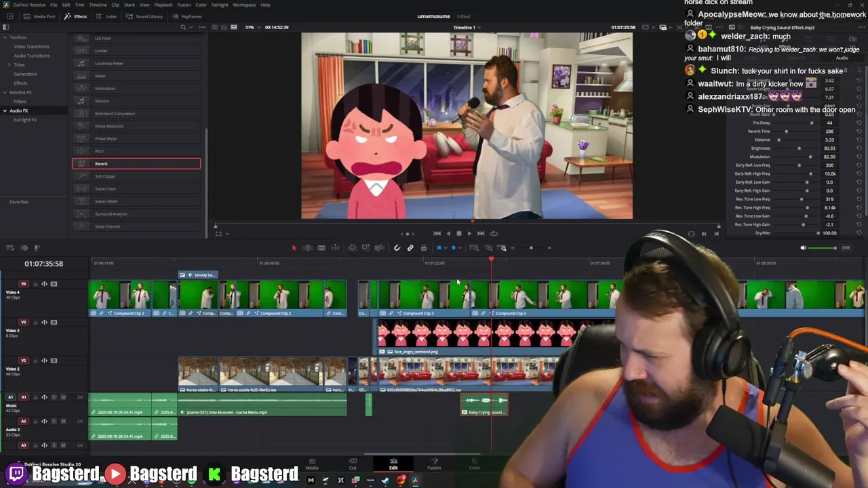Open the Index panel

pos(107,16)
